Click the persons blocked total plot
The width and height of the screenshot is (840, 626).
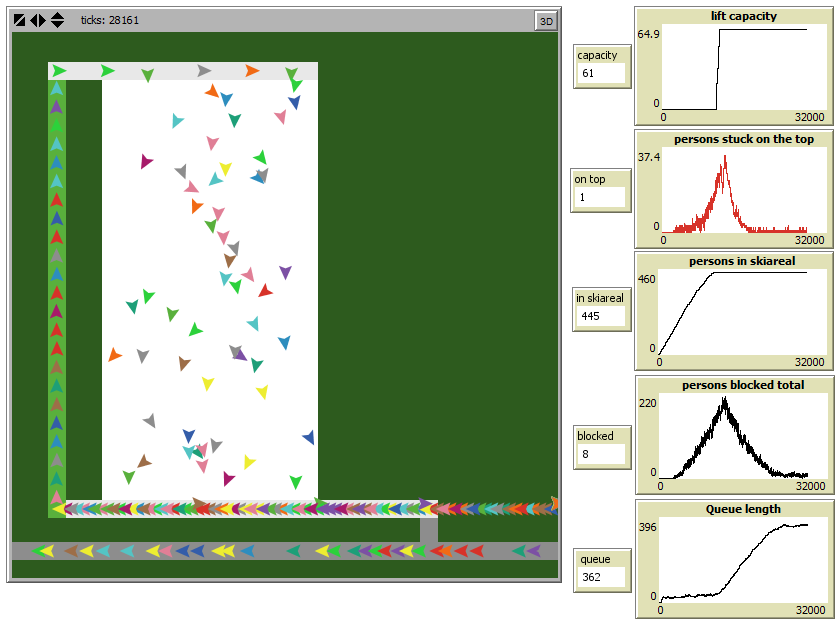(734, 435)
